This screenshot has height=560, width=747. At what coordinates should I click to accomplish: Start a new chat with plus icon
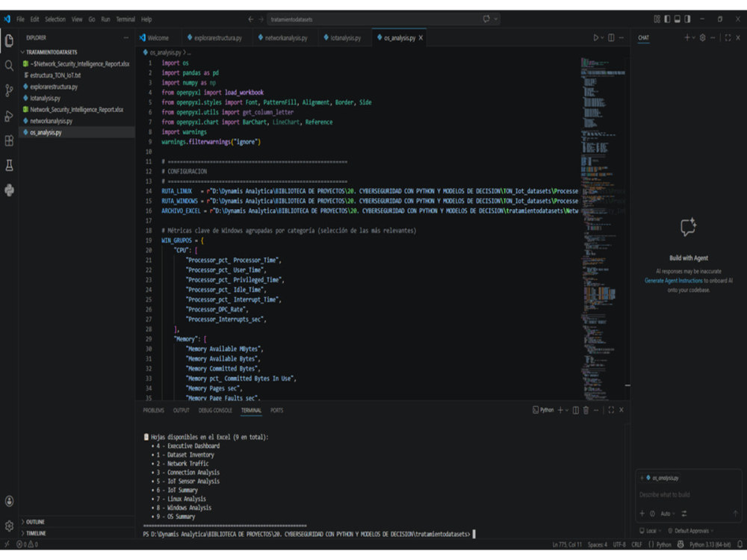687,37
